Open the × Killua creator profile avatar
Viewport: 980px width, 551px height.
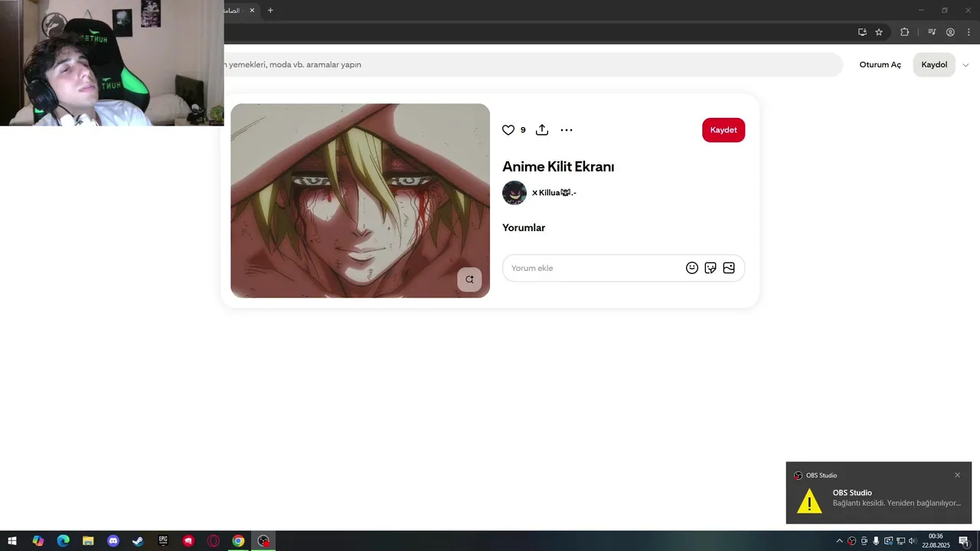tap(514, 193)
